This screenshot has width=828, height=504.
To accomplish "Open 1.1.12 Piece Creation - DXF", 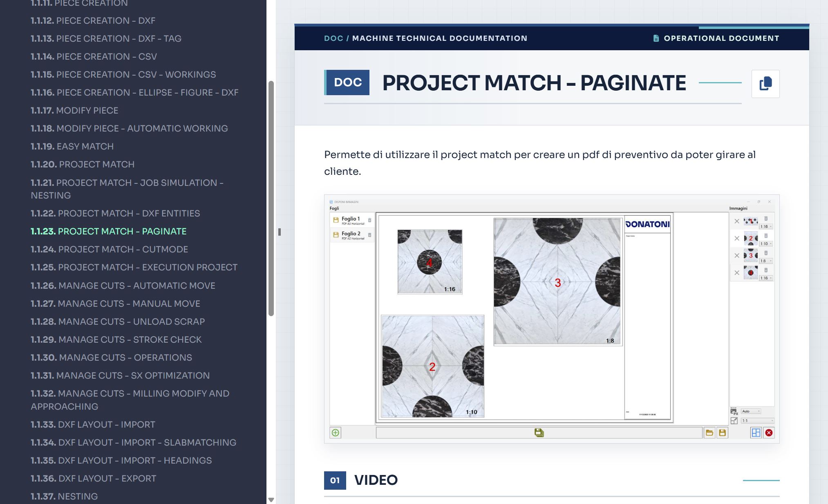I will [x=93, y=20].
